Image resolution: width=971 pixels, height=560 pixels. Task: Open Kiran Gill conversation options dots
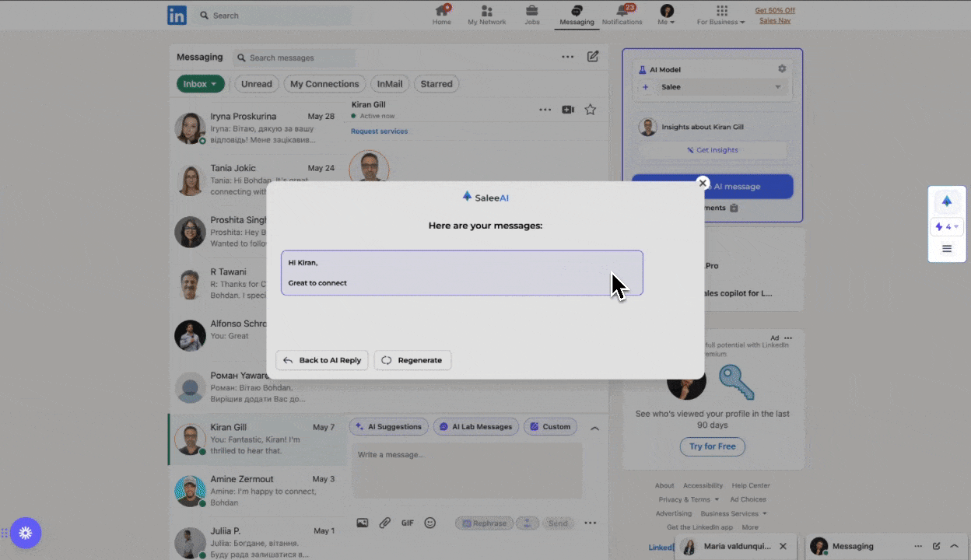point(545,110)
